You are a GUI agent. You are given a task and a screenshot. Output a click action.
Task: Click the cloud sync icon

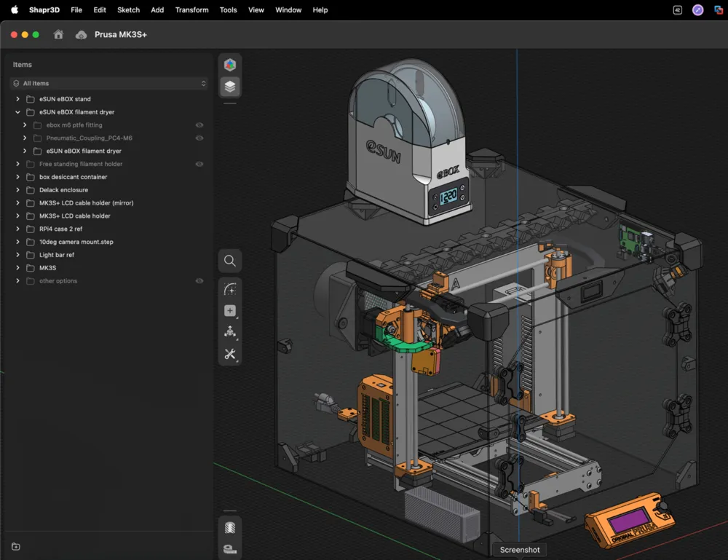[82, 35]
